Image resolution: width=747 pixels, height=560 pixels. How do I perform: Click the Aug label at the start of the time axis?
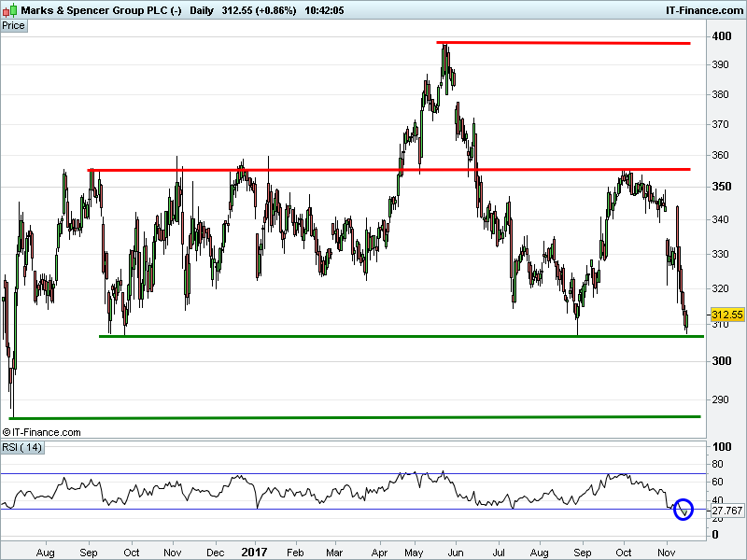45,553
